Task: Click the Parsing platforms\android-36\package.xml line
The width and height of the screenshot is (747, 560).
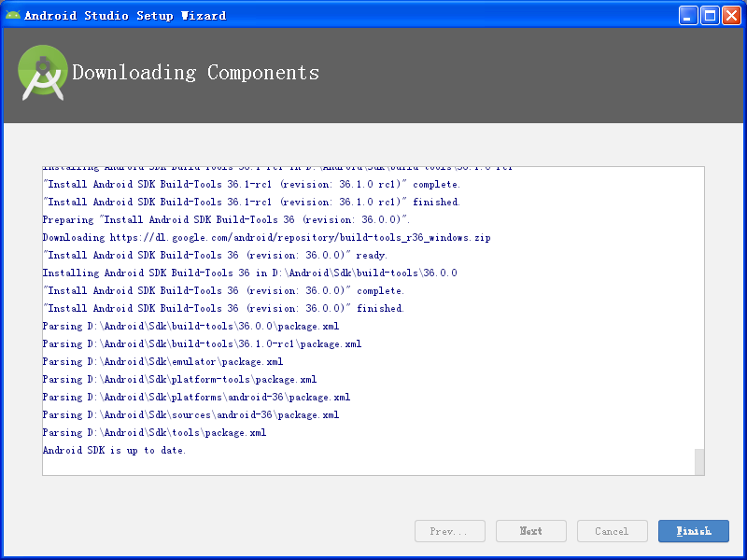Action: [x=196, y=397]
